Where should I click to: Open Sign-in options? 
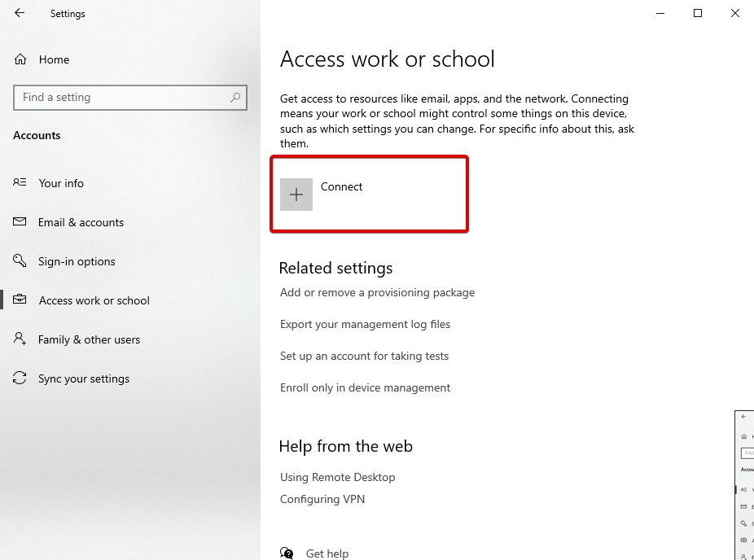(x=77, y=261)
